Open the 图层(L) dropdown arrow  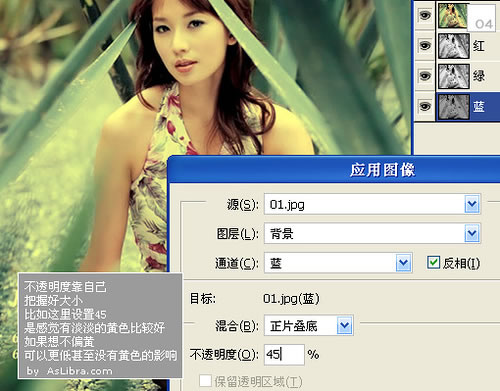point(472,233)
